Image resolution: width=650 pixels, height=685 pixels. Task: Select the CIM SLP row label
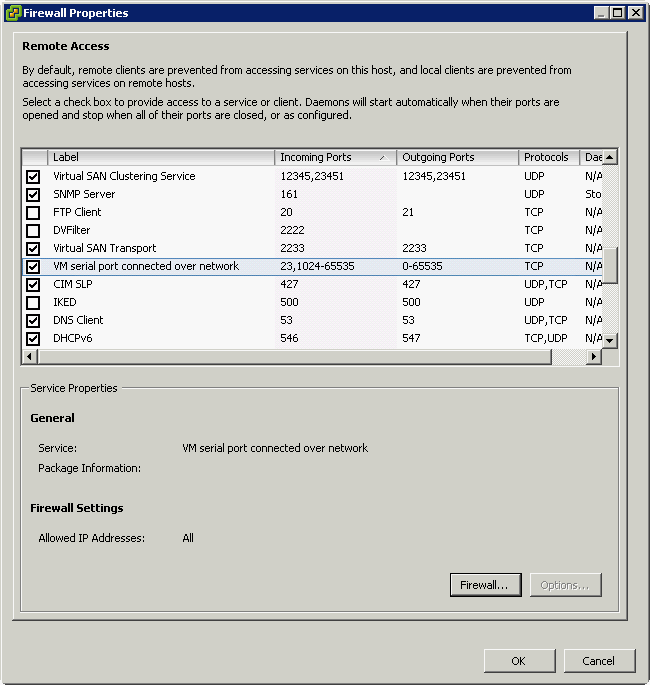tap(73, 284)
